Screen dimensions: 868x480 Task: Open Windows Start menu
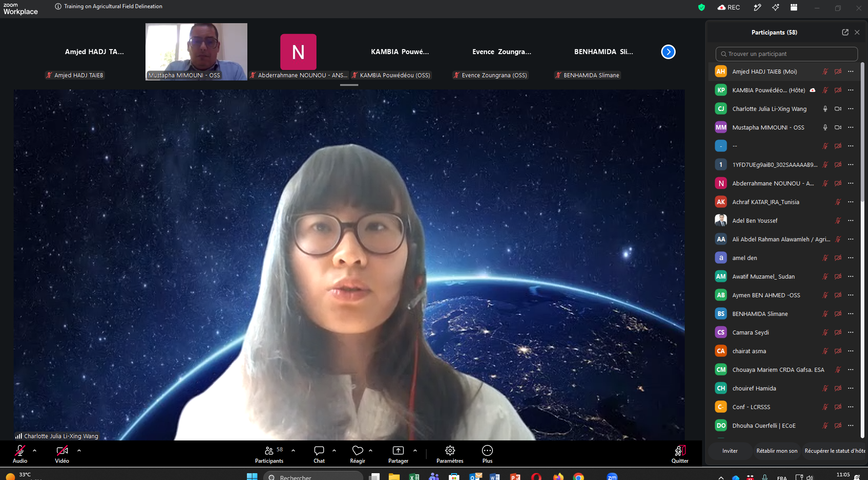[252, 476]
